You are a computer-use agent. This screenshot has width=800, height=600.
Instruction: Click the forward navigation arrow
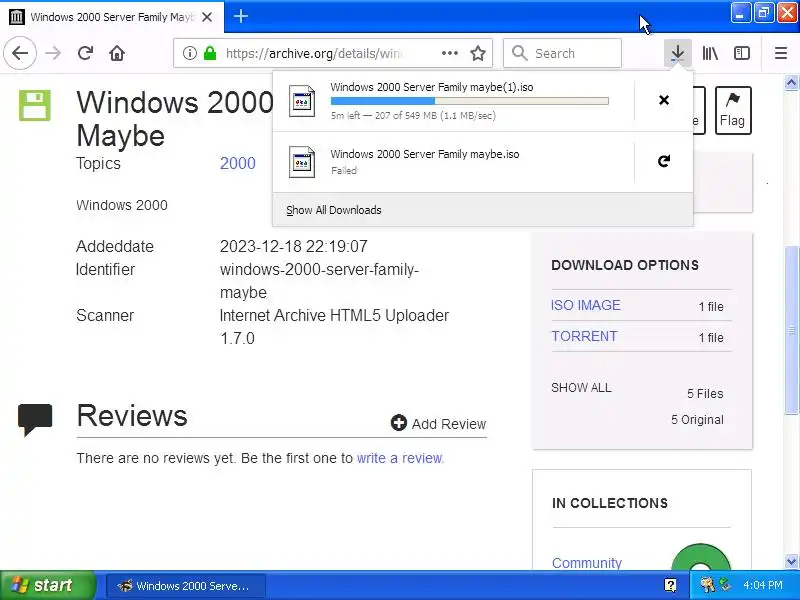coord(53,53)
